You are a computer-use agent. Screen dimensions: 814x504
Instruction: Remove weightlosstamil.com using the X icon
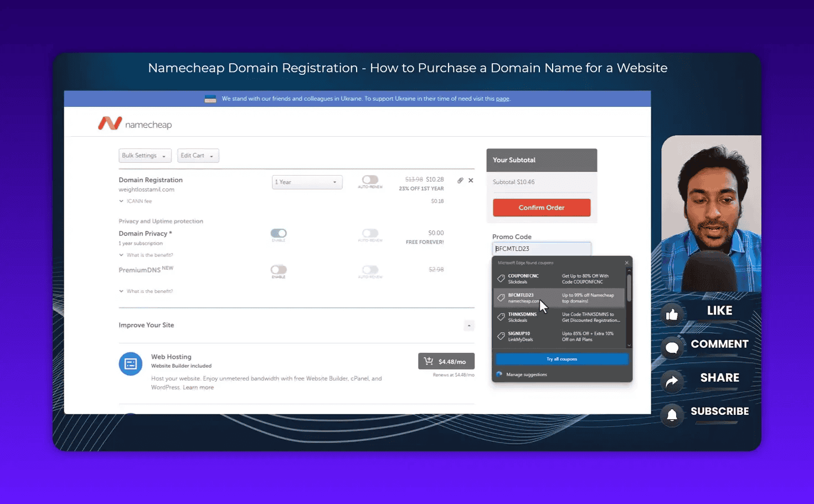coord(471,180)
